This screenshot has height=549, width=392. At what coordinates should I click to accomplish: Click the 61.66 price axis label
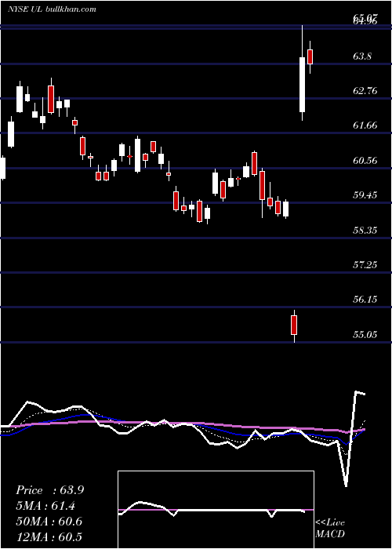tap(365, 125)
